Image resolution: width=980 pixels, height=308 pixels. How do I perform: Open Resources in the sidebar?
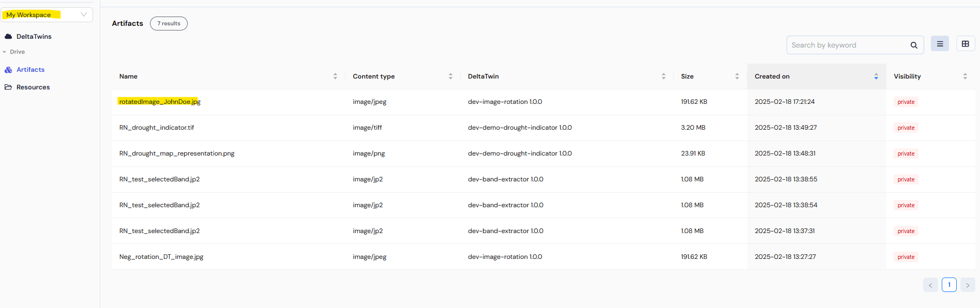coord(33,87)
